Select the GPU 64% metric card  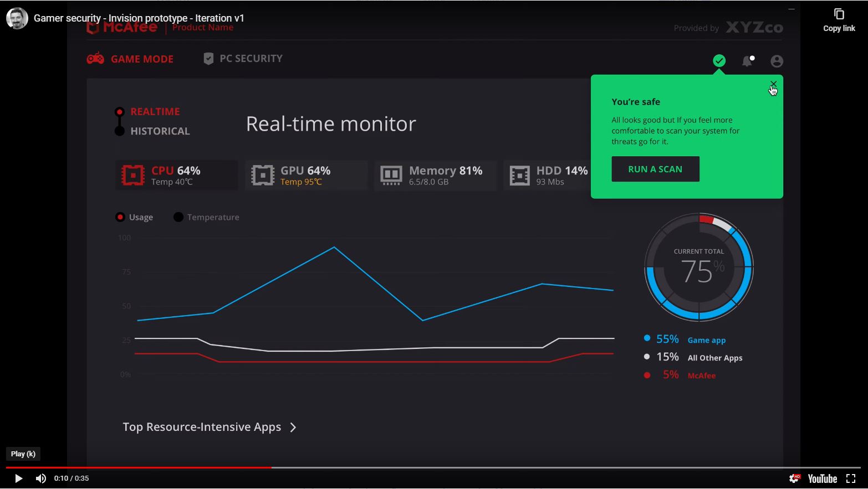[307, 175]
